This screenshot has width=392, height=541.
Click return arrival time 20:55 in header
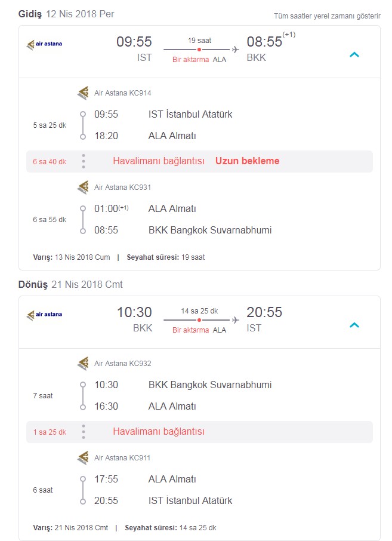(264, 312)
